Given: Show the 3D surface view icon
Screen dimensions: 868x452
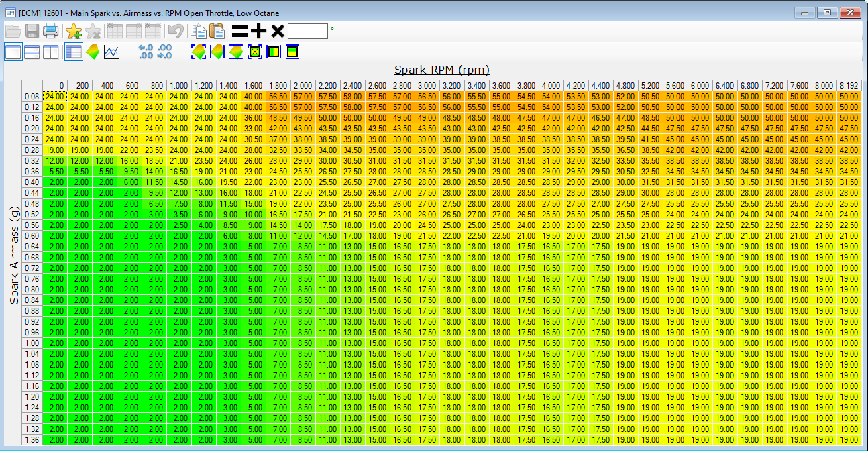Looking at the screenshot, I should [93, 52].
